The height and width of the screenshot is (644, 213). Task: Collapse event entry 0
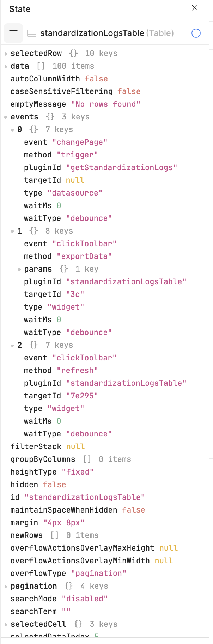click(13, 130)
